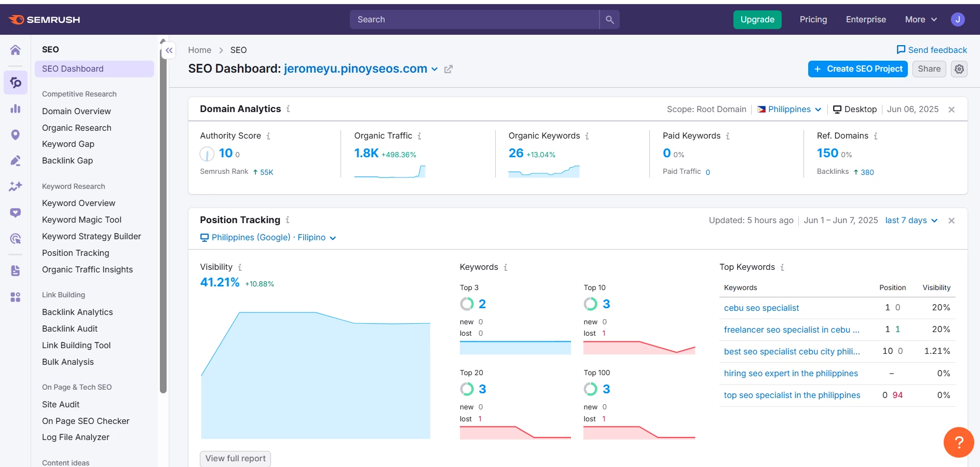This screenshot has height=467, width=980.
Task: Open Philippines (Google) Filipino location dropdown
Action: click(268, 238)
